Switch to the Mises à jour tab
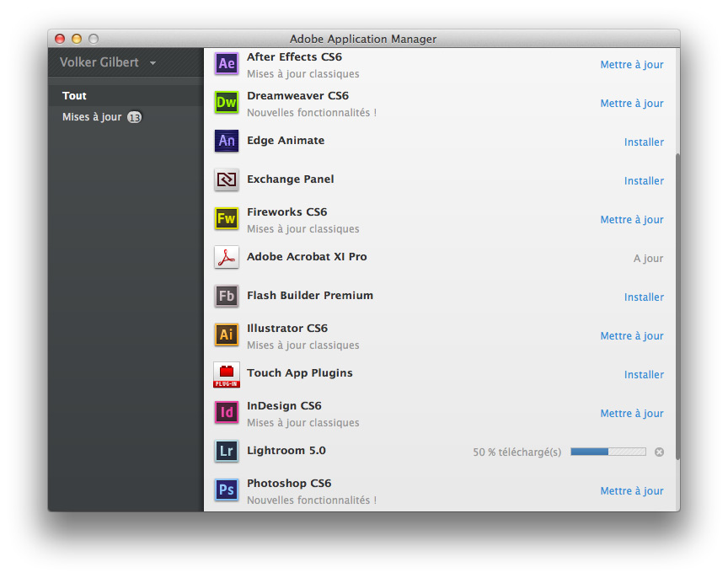Viewport: 728px width, 578px height. click(126, 117)
